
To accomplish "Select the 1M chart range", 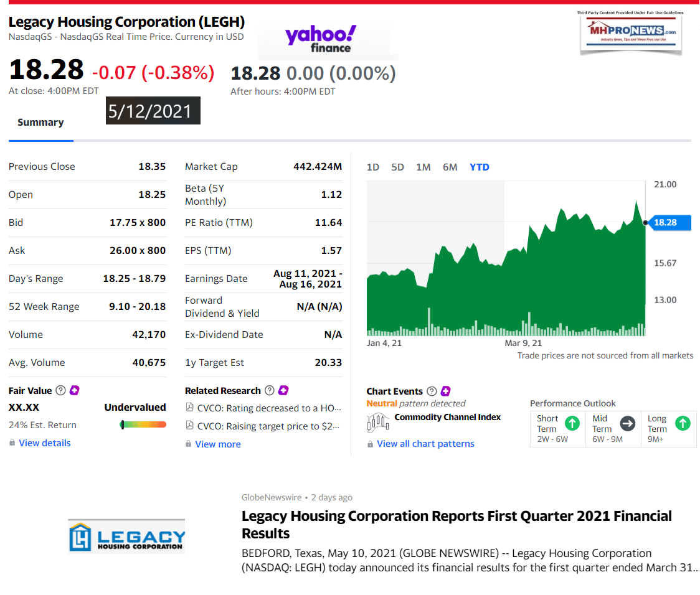I will click(423, 167).
